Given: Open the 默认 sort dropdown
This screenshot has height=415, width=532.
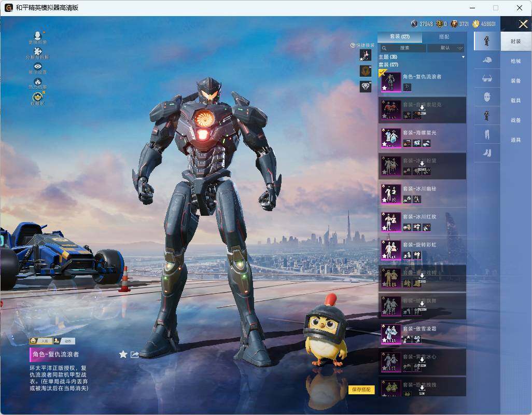Looking at the screenshot, I should [x=445, y=48].
